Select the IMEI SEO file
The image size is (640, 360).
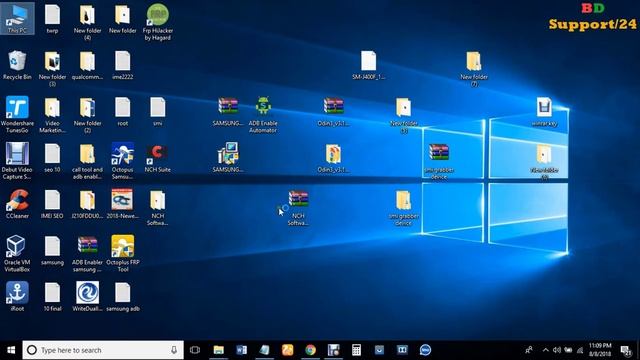(x=52, y=204)
